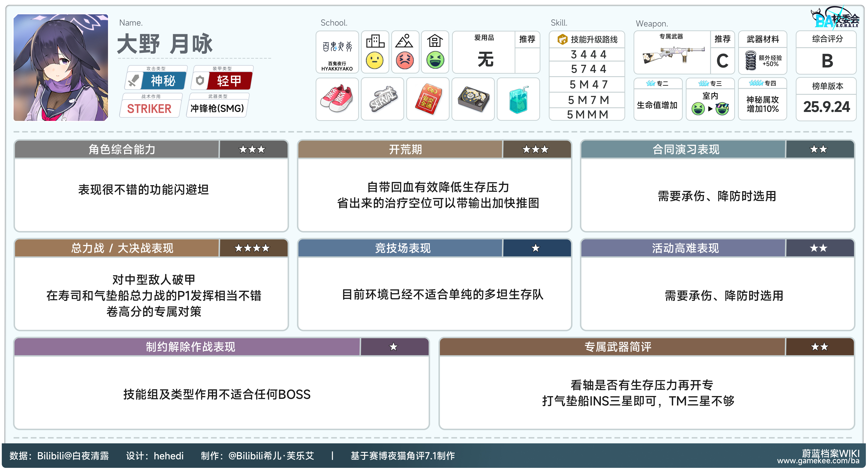The height and width of the screenshot is (470, 868).
Task: Click the weapon material spring icon
Action: point(751,60)
